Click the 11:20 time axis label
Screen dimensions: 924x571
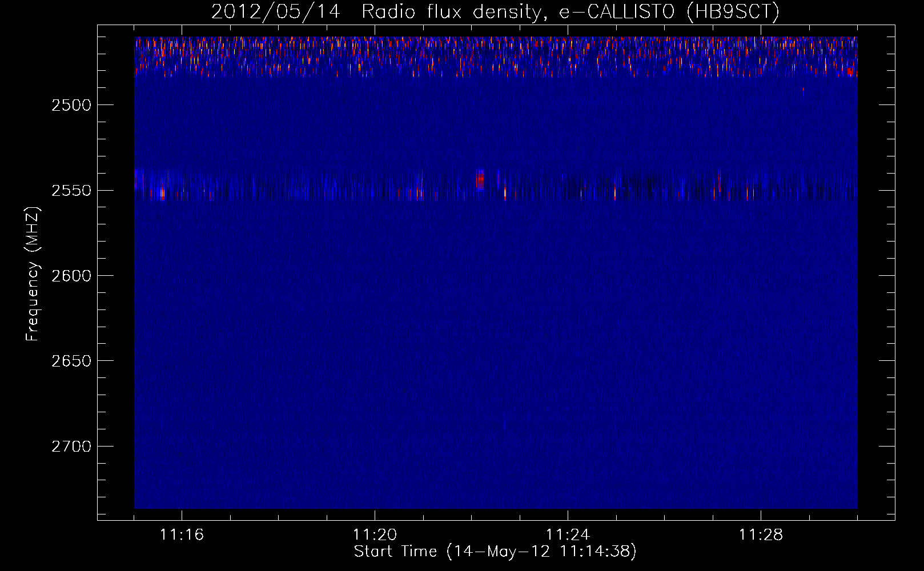pyautogui.click(x=375, y=534)
